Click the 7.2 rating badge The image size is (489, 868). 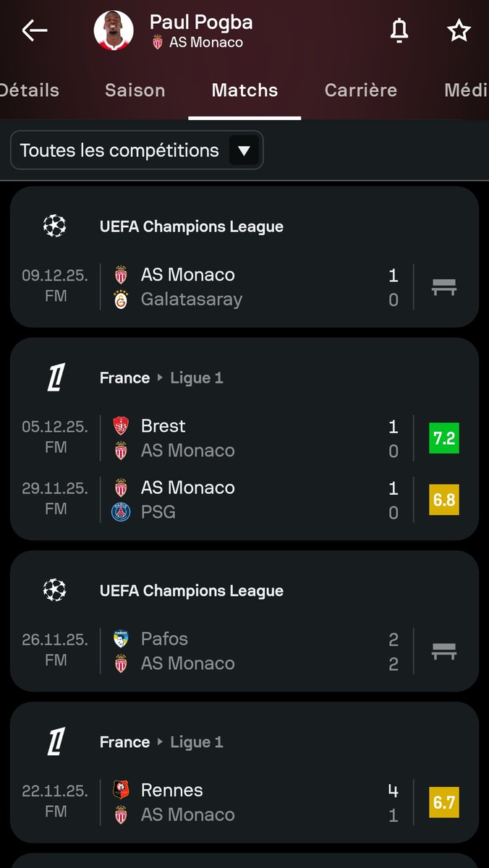[x=444, y=438]
